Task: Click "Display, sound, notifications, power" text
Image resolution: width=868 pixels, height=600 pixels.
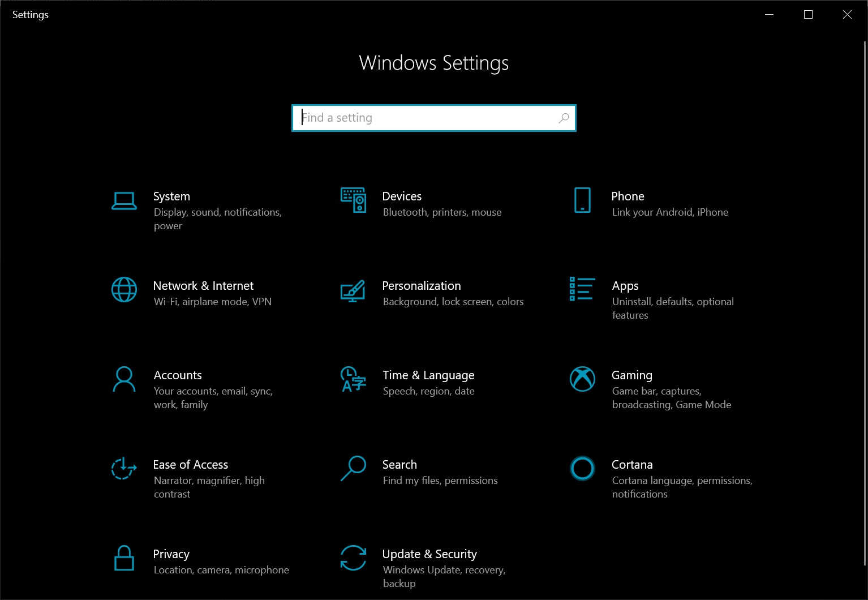Action: 218,219
